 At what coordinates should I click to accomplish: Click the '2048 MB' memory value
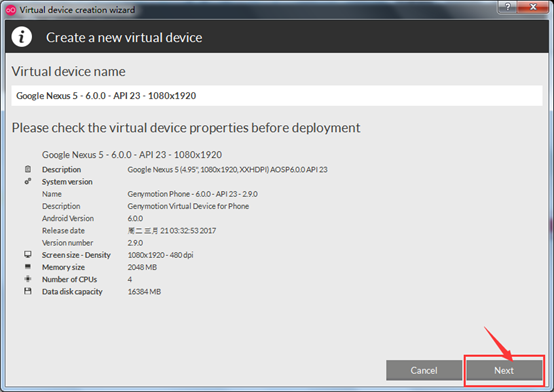click(142, 267)
